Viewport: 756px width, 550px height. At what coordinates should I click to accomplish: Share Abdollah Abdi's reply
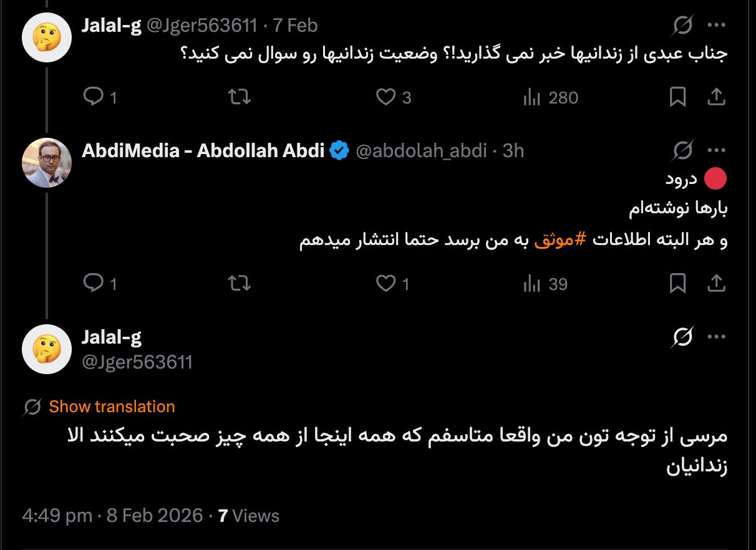717,284
